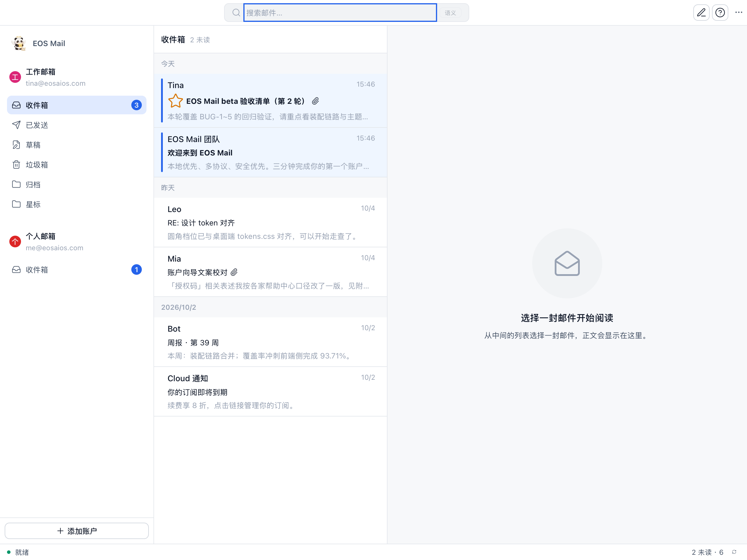Open Leo's RE: 设计 token 对齐 email
Screen dimensions: 747x560
coord(270,223)
